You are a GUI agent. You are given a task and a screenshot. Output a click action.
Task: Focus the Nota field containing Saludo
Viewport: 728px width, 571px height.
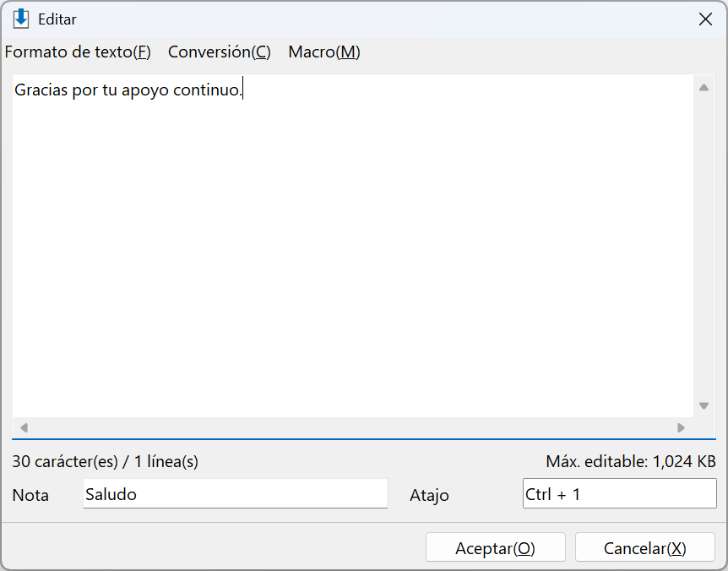236,494
